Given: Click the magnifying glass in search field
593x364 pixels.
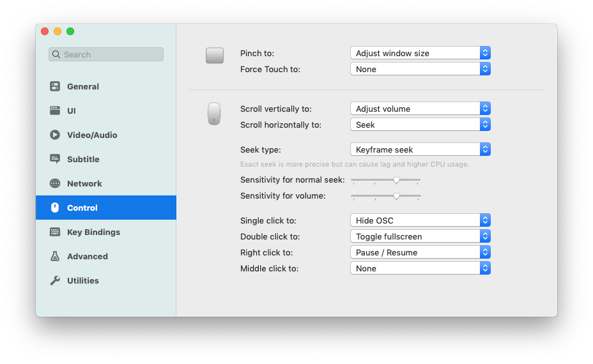Looking at the screenshot, I should pos(56,54).
